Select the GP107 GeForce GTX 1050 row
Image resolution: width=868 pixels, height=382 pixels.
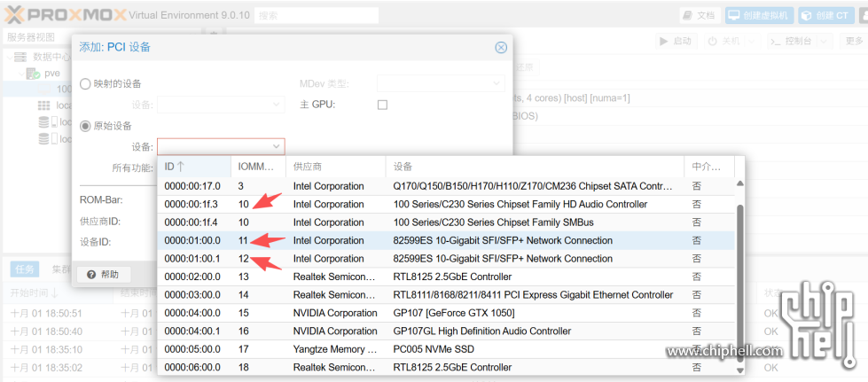(x=443, y=313)
